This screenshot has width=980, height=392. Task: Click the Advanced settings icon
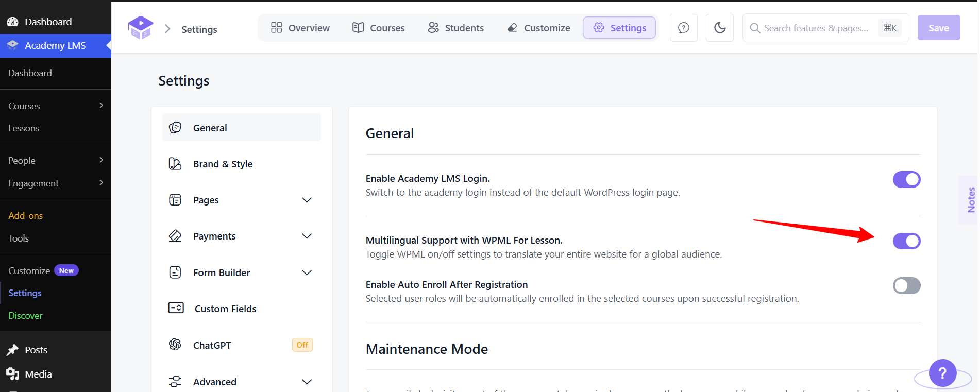[175, 382]
